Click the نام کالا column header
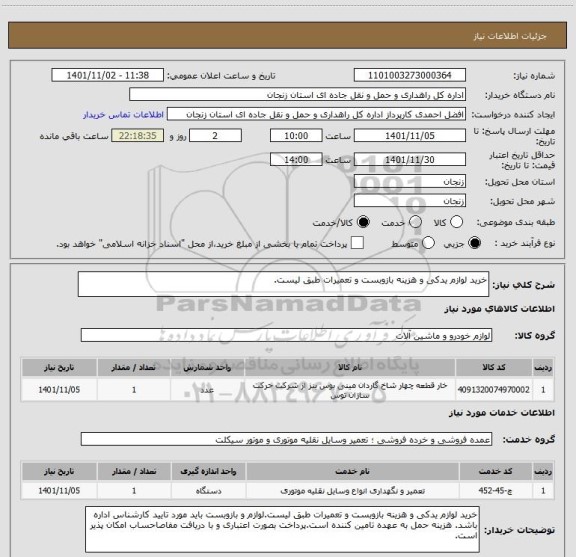The image size is (576, 557). point(350,367)
